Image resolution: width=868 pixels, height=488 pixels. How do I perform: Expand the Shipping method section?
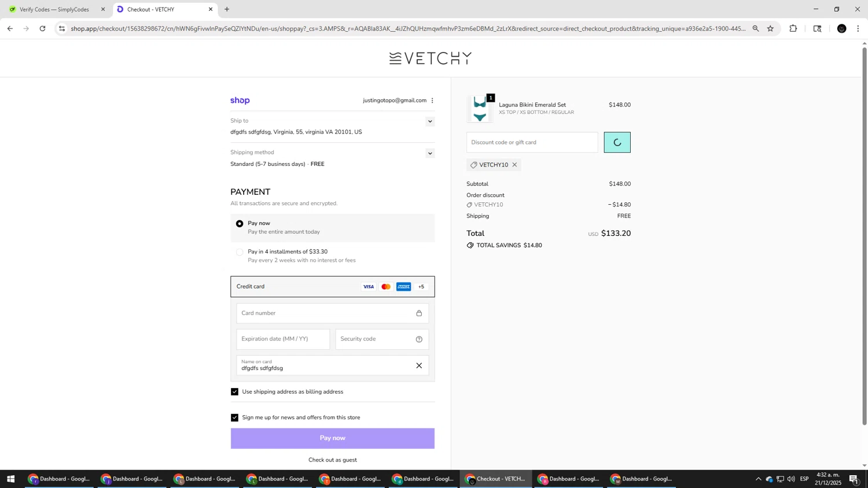point(430,153)
